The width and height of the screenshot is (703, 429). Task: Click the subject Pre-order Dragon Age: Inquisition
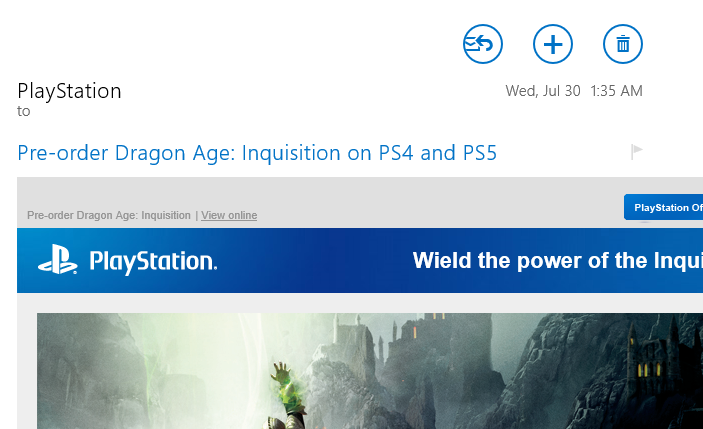click(x=257, y=153)
